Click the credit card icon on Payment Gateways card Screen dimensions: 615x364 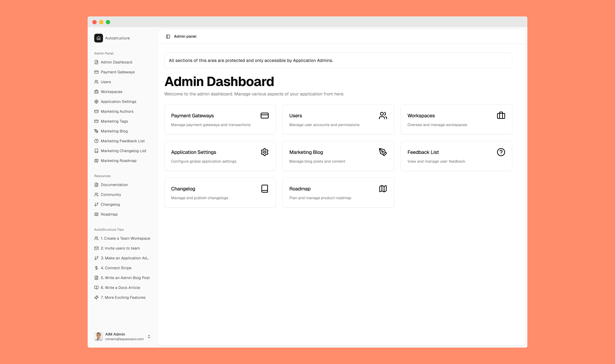coord(264,116)
